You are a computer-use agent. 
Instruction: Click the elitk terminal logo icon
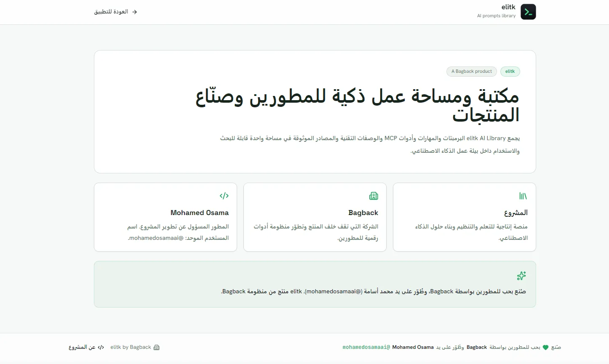click(x=528, y=12)
